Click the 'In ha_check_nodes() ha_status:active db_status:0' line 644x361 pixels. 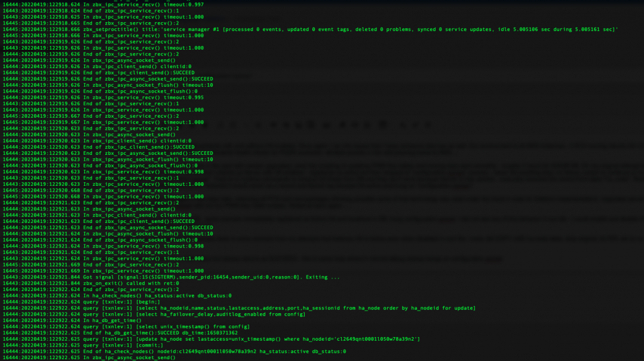click(117, 295)
